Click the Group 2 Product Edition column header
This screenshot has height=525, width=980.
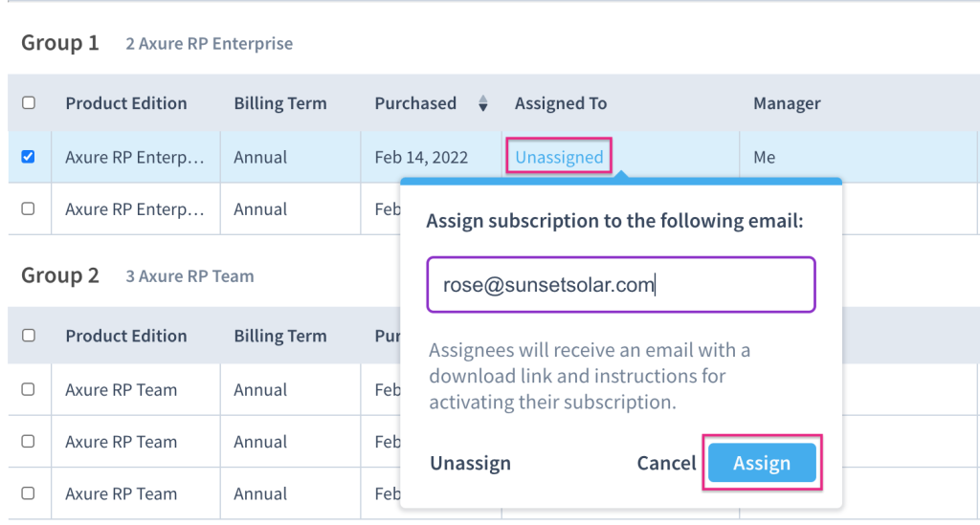pos(126,336)
